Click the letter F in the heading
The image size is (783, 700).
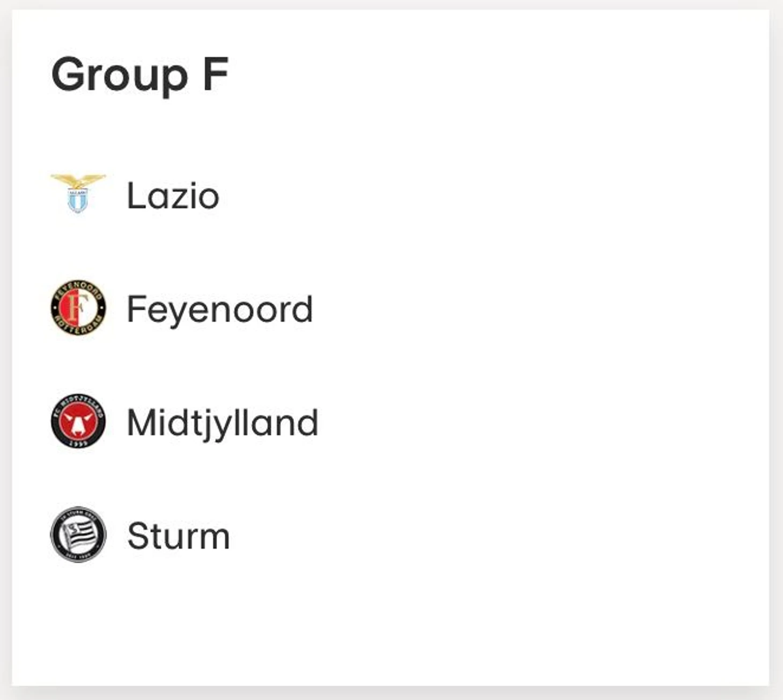click(216, 73)
